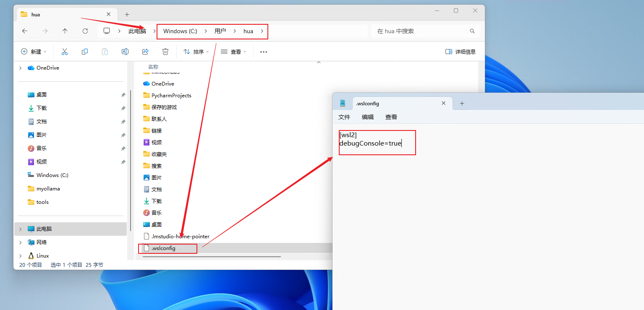The image size is (644, 310).
Task: Click the Cut scissors icon in toolbar
Action: 65,52
